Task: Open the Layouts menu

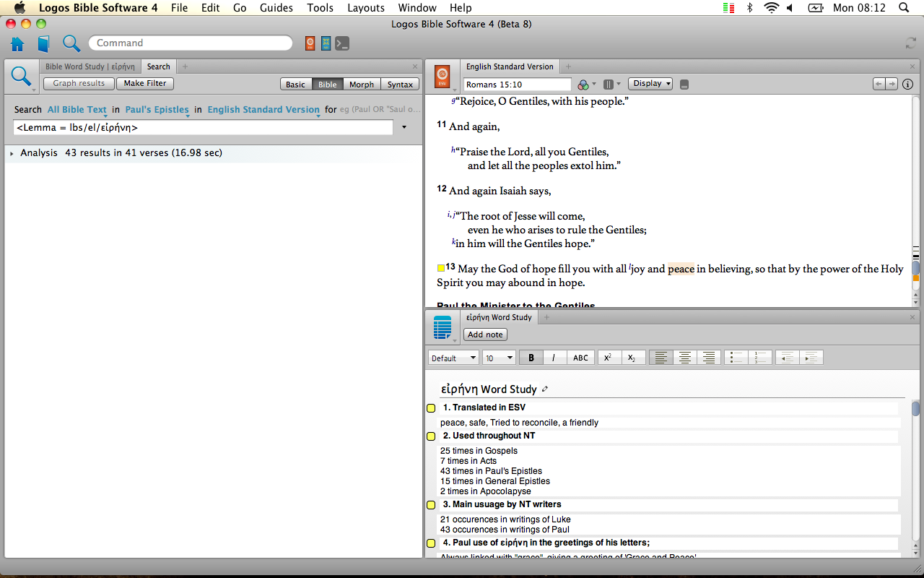Action: pos(365,8)
